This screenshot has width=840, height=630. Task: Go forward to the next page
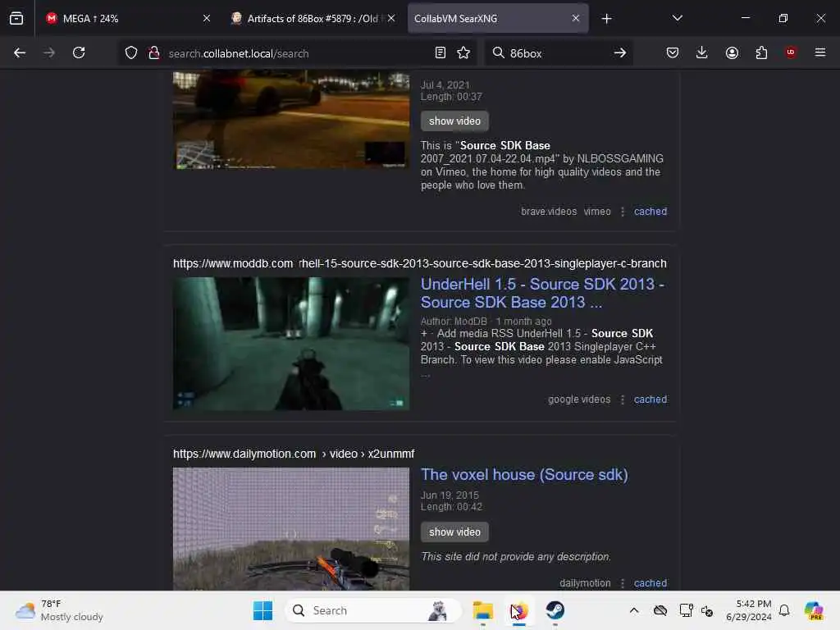48,52
